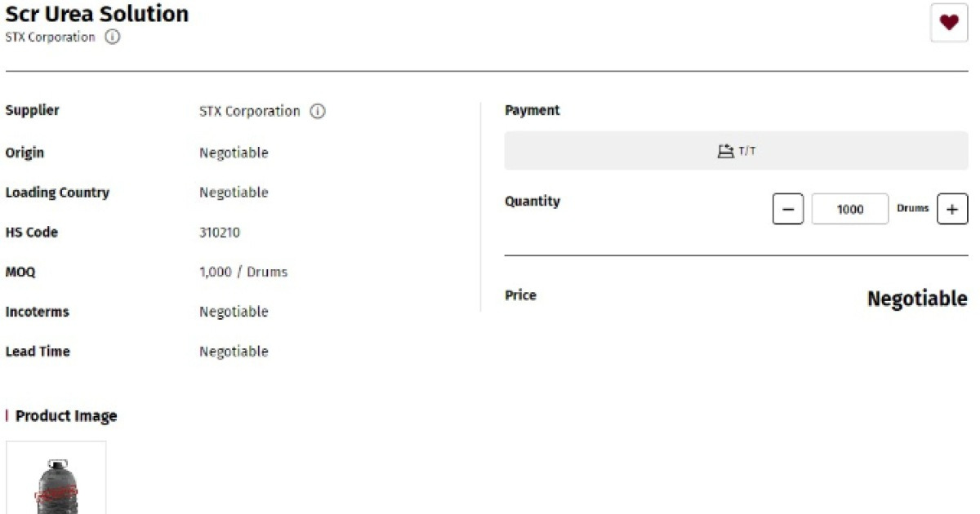Increase quantity with the plus button
The width and height of the screenshot is (980, 514).
pos(952,209)
